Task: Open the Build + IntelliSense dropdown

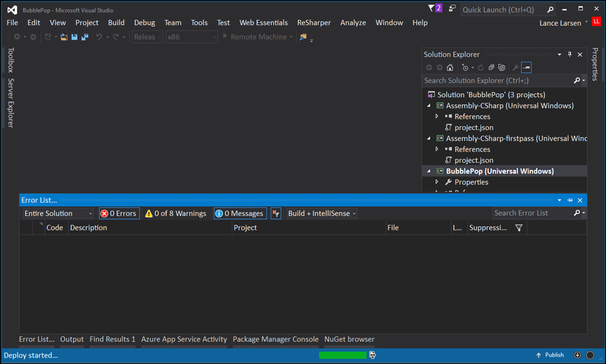Action: [x=321, y=213]
